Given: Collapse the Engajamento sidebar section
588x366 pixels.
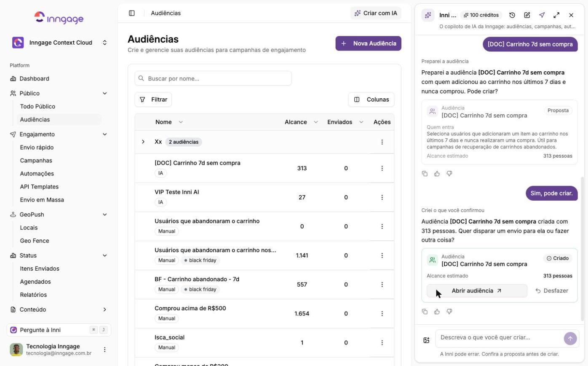Looking at the screenshot, I should tap(105, 134).
